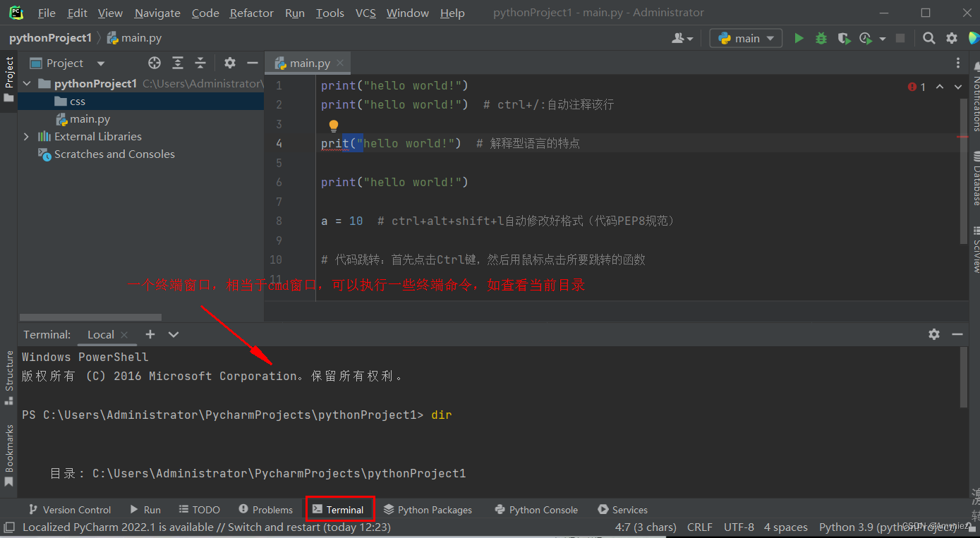Open the Problems tool window
This screenshot has width=980, height=538.
[266, 509]
